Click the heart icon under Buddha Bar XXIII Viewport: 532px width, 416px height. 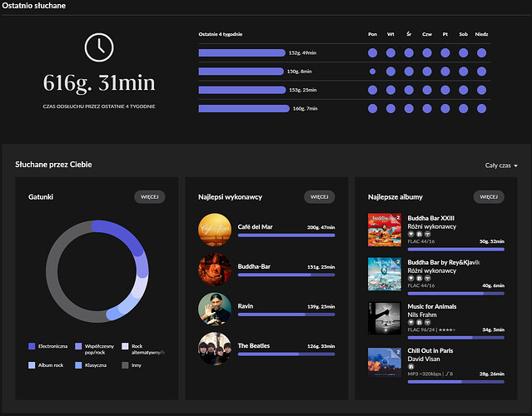(411, 234)
